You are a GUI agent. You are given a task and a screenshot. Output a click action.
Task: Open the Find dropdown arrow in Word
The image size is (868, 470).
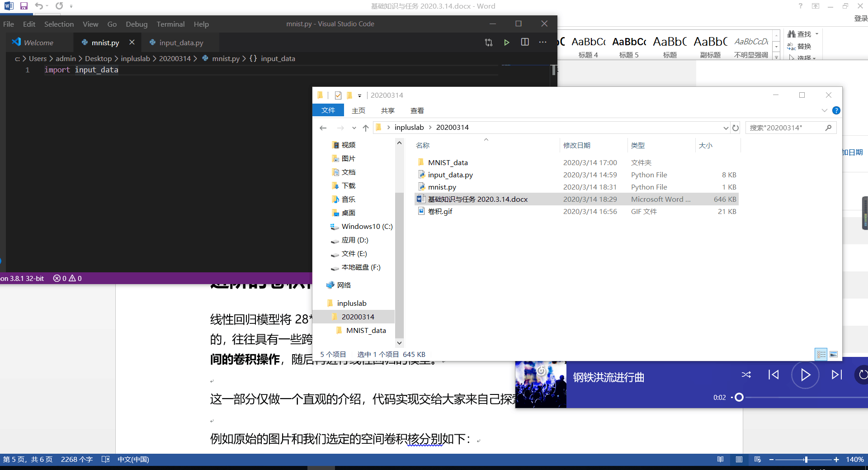(x=817, y=34)
